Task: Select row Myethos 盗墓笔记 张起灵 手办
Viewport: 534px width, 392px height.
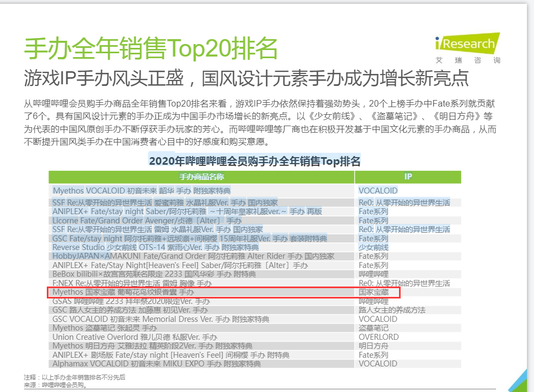Action: pos(255,328)
